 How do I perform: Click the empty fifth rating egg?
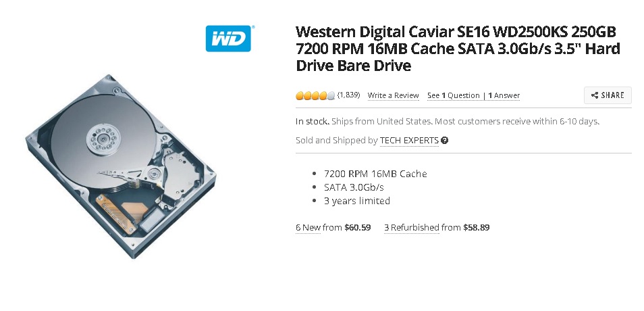click(331, 96)
